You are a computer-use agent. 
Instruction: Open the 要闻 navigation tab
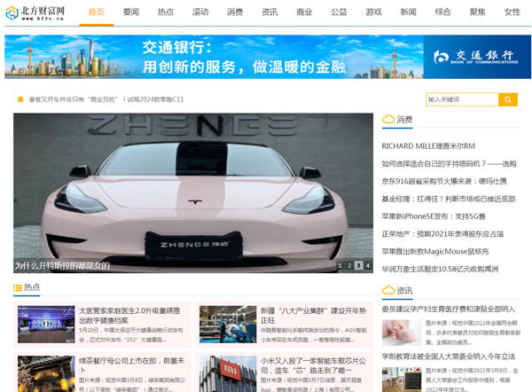point(131,12)
